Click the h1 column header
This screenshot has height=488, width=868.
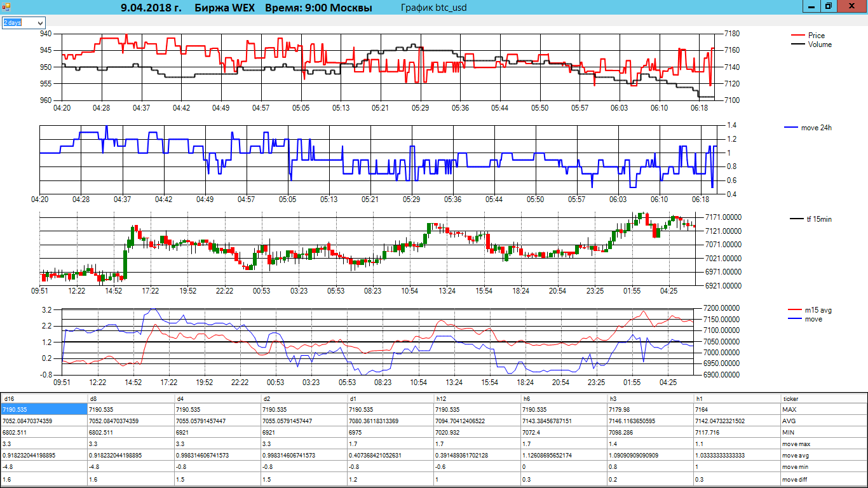737,398
